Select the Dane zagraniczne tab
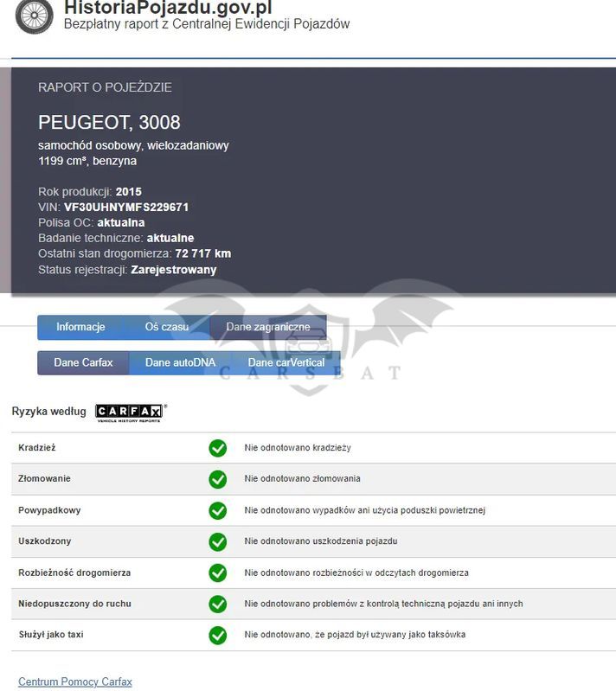This screenshot has width=616, height=691. pos(268,327)
